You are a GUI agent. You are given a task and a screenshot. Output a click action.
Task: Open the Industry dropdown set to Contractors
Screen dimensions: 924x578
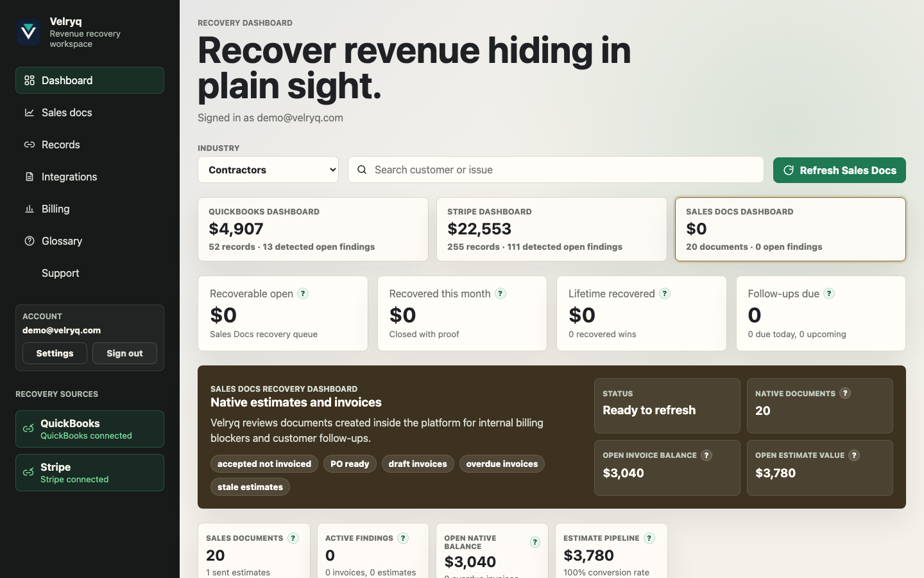pyautogui.click(x=268, y=170)
